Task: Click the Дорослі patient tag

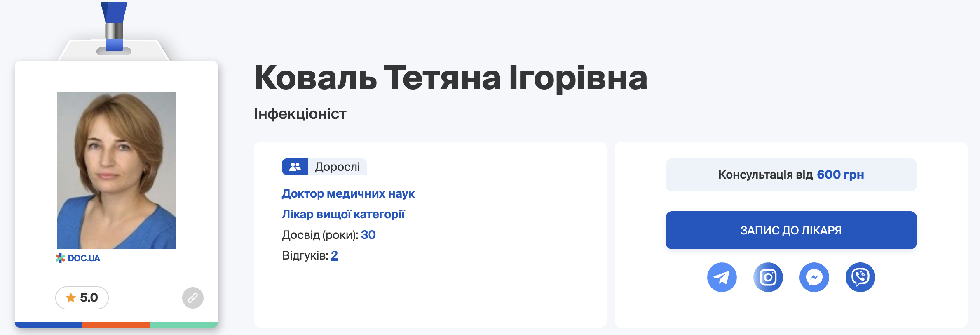Action: click(337, 167)
